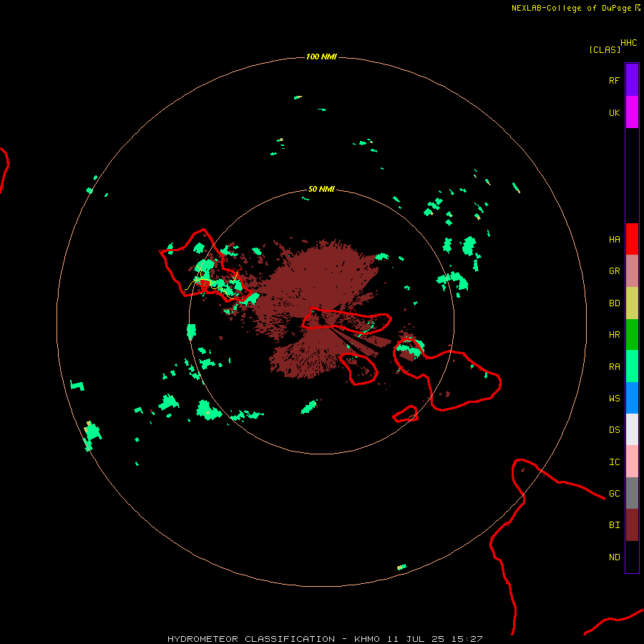This screenshot has width=644, height=644.
Task: Click the DS legend label
Action: [x=614, y=430]
